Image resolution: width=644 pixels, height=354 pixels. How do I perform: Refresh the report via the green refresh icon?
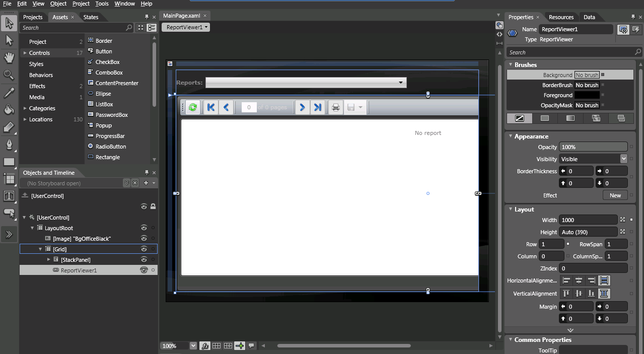192,107
